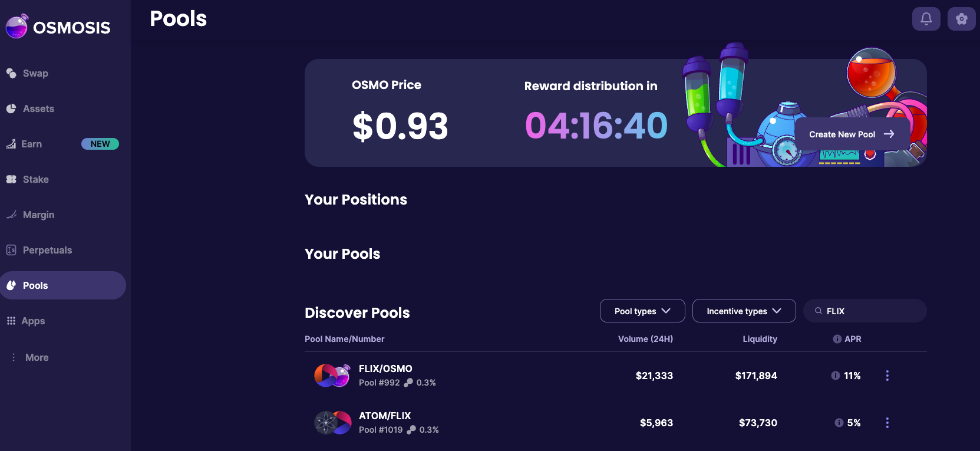
Task: Open options menu for FLIX/OSMO pool
Action: click(x=887, y=376)
